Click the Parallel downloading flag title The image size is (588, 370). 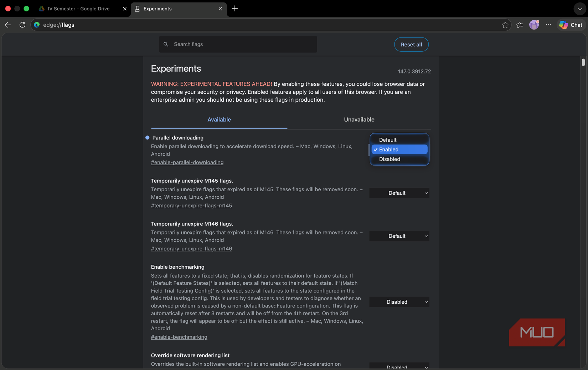pos(178,138)
